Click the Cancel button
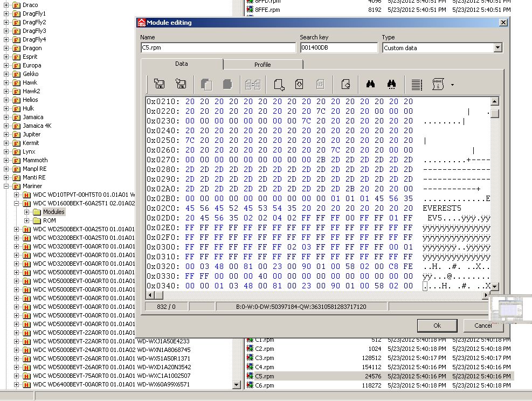The width and height of the screenshot is (532, 401). point(483,326)
